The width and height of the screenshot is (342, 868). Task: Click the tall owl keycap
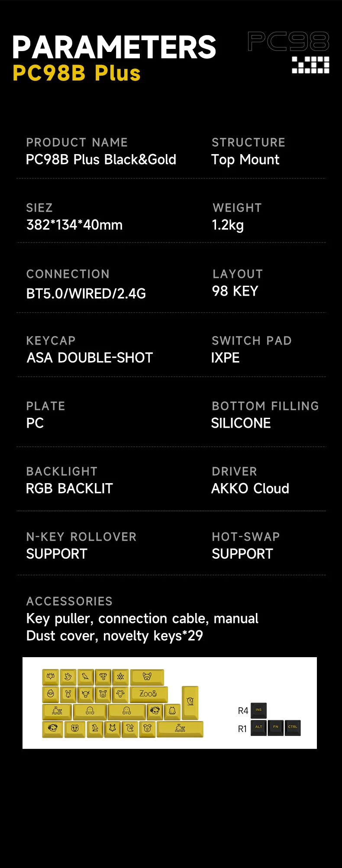pos(190,702)
